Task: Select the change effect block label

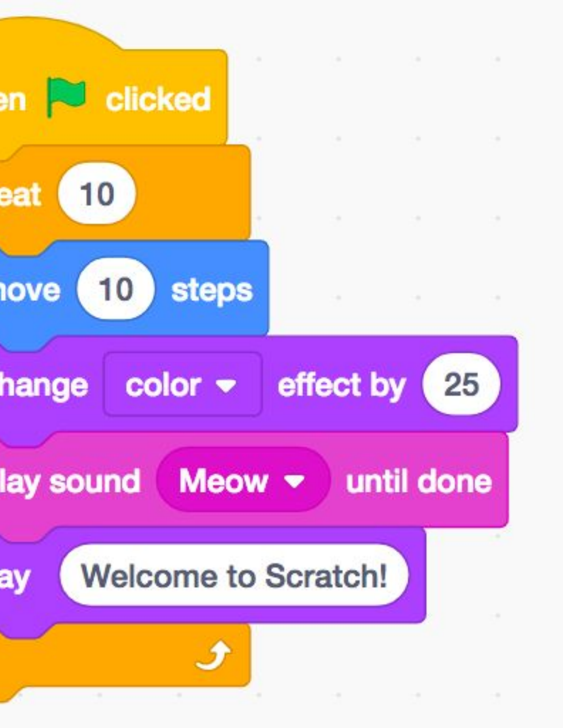Action: tap(44, 385)
